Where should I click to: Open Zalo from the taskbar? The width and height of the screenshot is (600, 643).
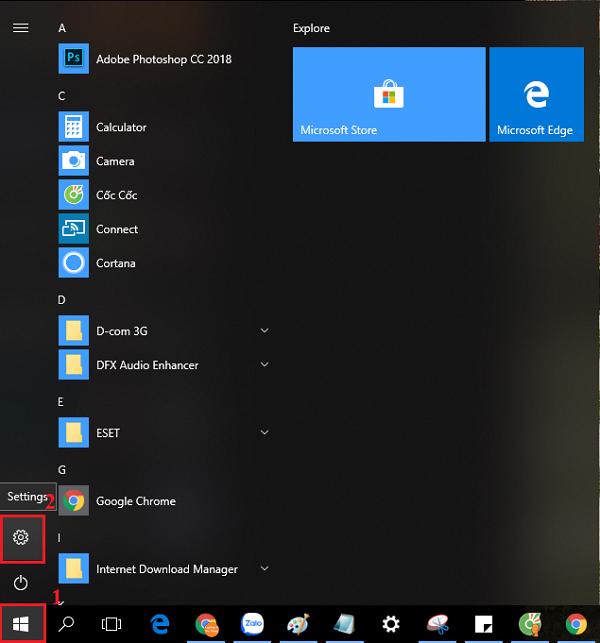(x=253, y=625)
